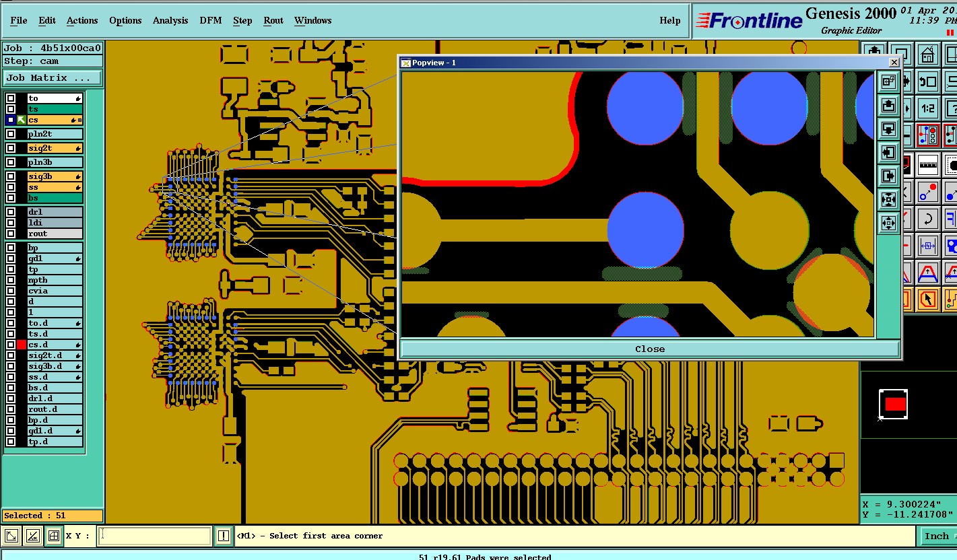The width and height of the screenshot is (957, 560).
Task: Click the netlist traffic light icon
Action: point(927,135)
